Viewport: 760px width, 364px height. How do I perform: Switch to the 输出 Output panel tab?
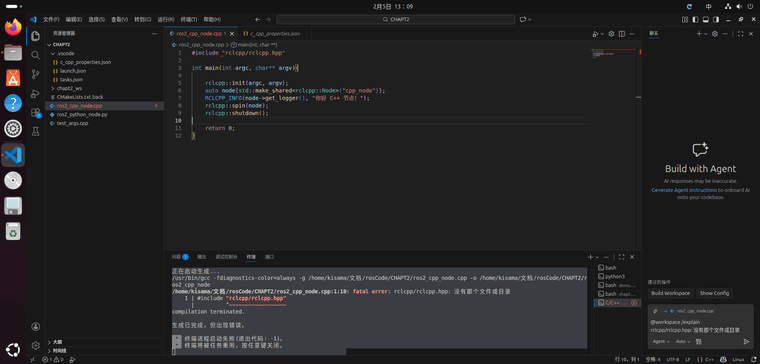click(x=202, y=257)
